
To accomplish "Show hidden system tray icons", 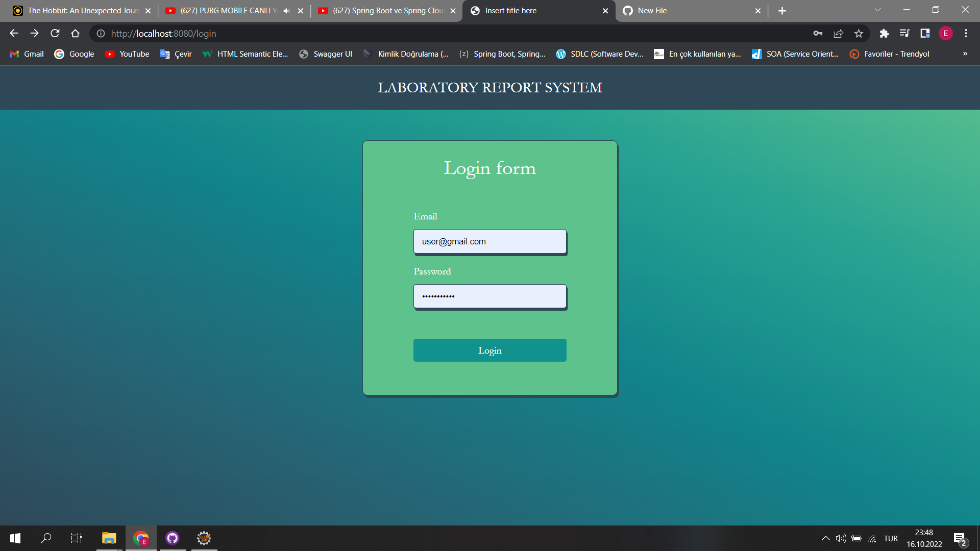I will point(825,538).
